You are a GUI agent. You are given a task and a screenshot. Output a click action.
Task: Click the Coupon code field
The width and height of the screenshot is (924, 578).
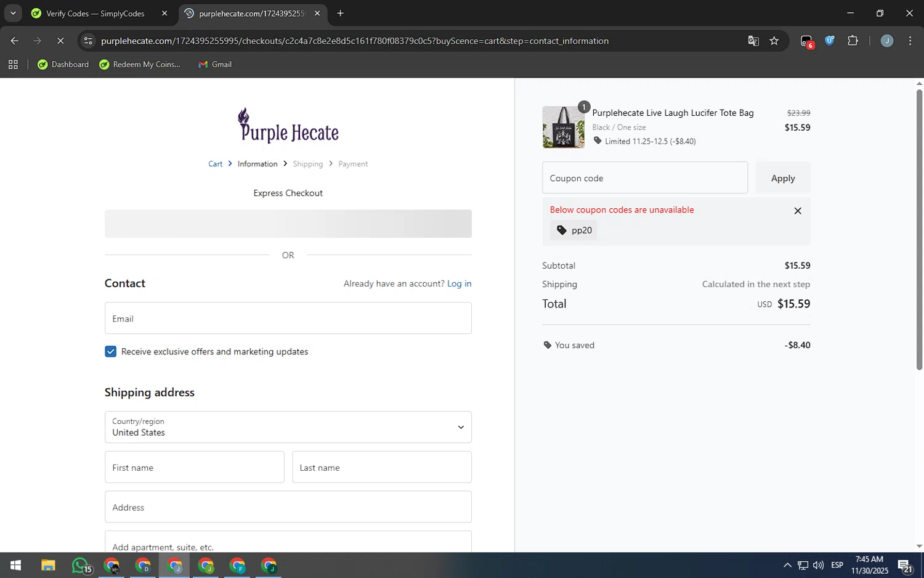pyautogui.click(x=645, y=177)
